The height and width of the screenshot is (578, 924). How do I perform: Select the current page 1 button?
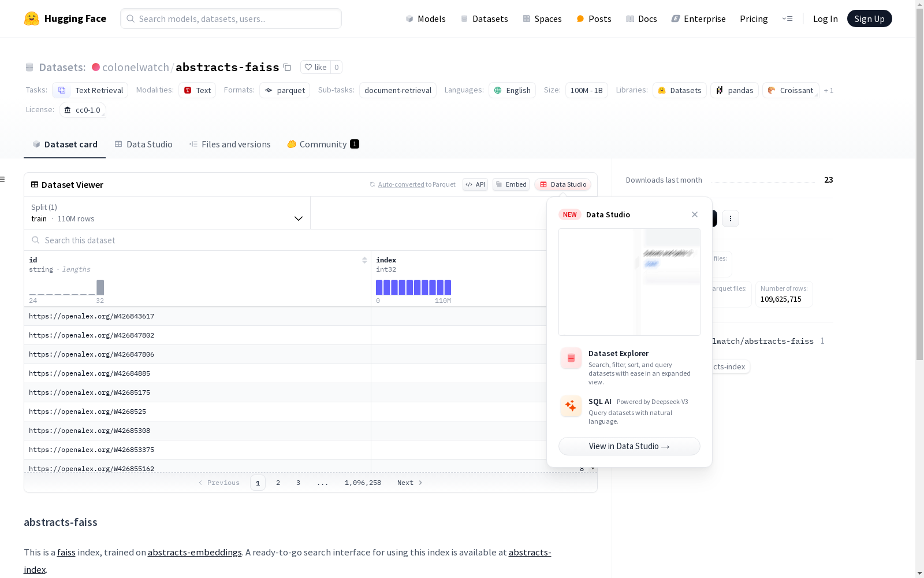coord(258,483)
